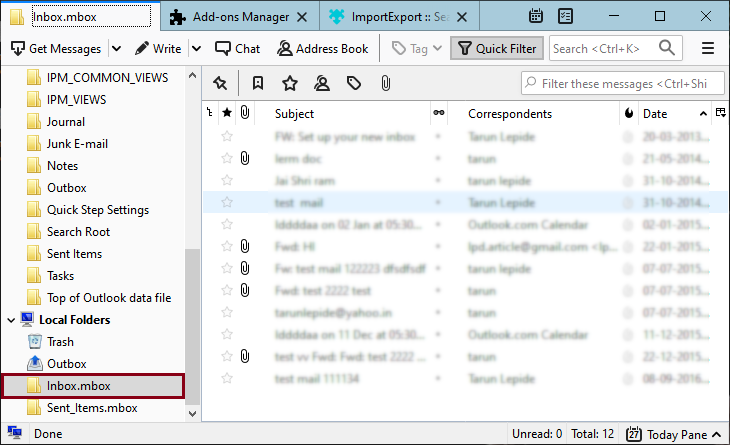
Task: Toggle keep filters pin icon
Action: [x=220, y=83]
